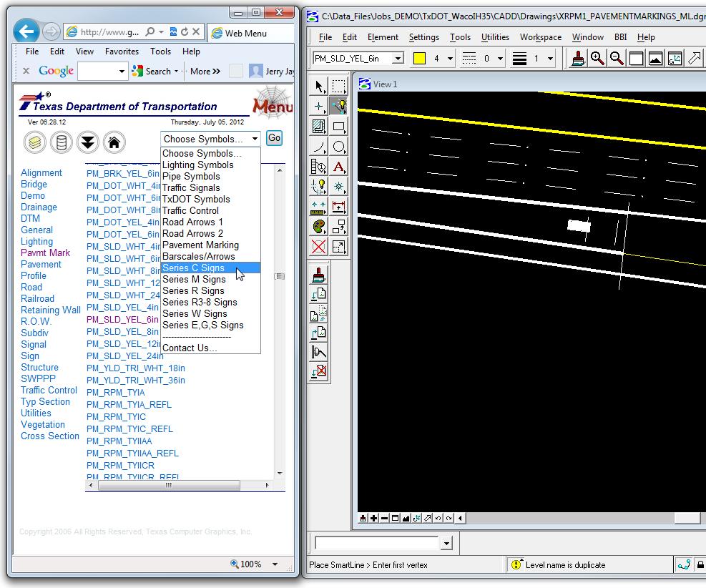This screenshot has height=588, width=706.
Task: Click the paintbrush icon in left toolbox
Action: click(319, 275)
